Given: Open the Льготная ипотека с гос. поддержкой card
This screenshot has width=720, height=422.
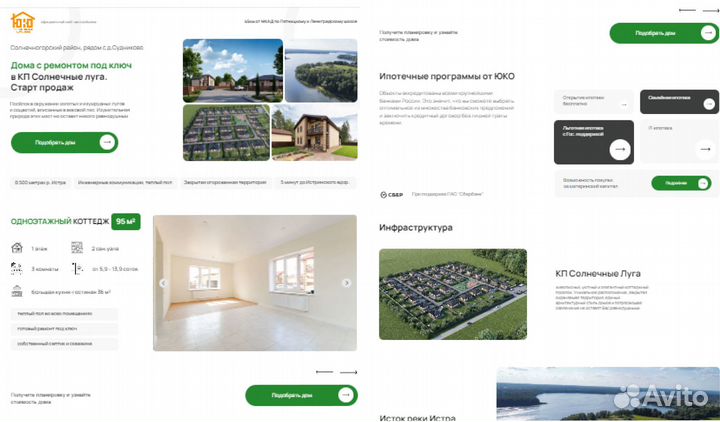Looking at the screenshot, I should pos(594,142).
